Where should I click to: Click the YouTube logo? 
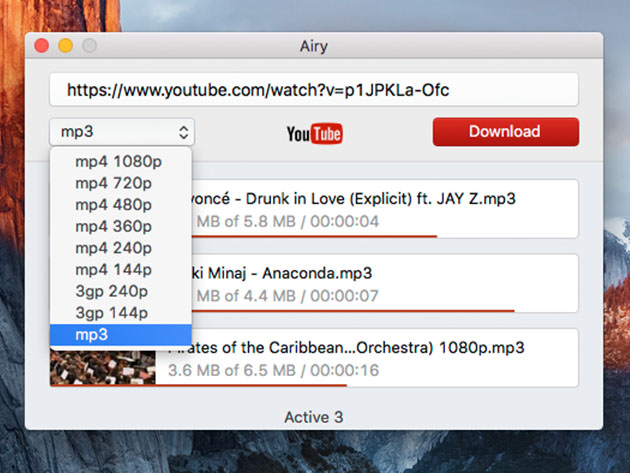click(x=314, y=133)
